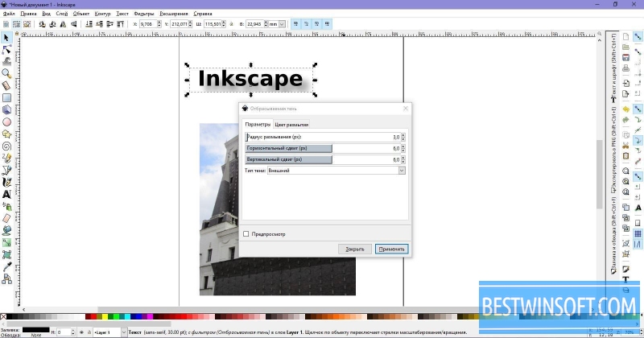The height and width of the screenshot is (338, 644).
Task: Increase the X coordinate stepper
Action: coord(159,23)
